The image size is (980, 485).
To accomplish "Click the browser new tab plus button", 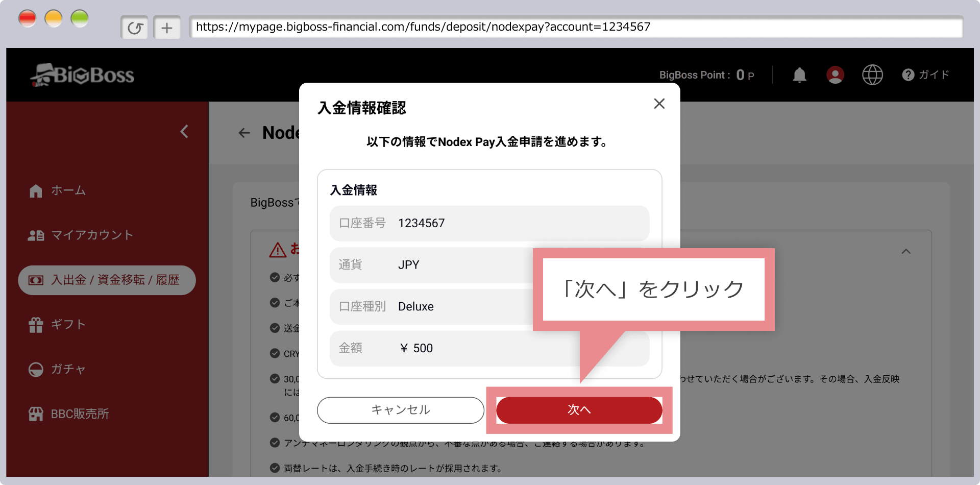I will tap(167, 28).
